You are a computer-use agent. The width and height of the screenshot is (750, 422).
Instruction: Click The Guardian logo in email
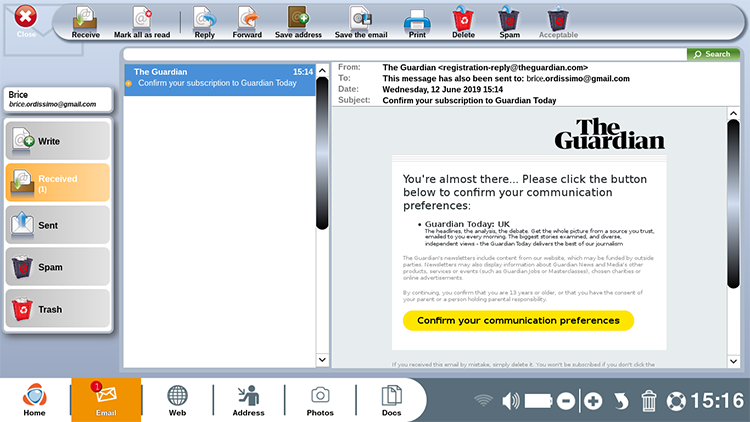(609, 134)
